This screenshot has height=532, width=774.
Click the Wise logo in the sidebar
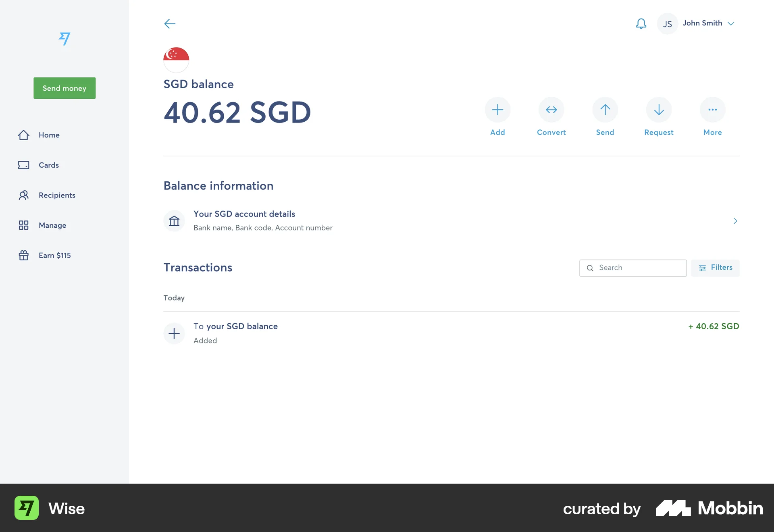tap(64, 39)
